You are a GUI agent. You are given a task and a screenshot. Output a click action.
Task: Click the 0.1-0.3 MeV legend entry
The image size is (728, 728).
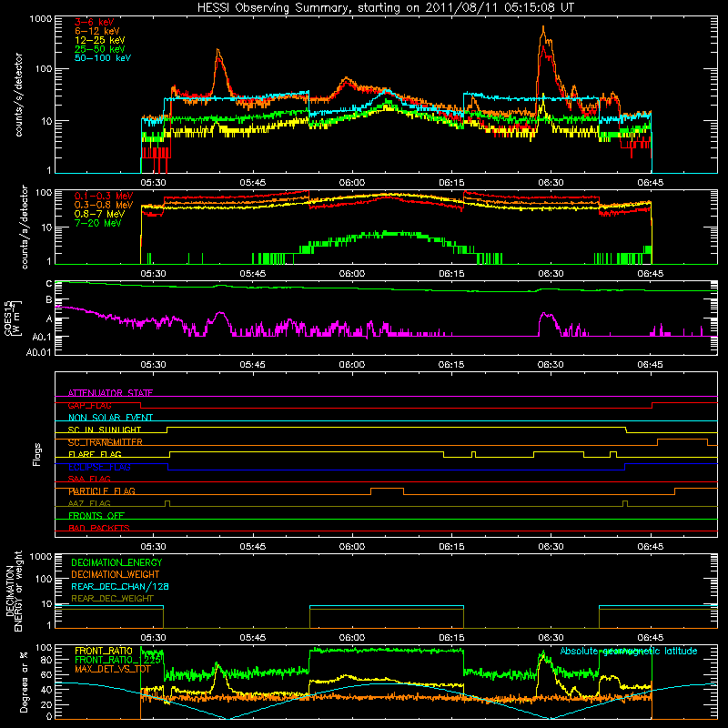point(104,196)
